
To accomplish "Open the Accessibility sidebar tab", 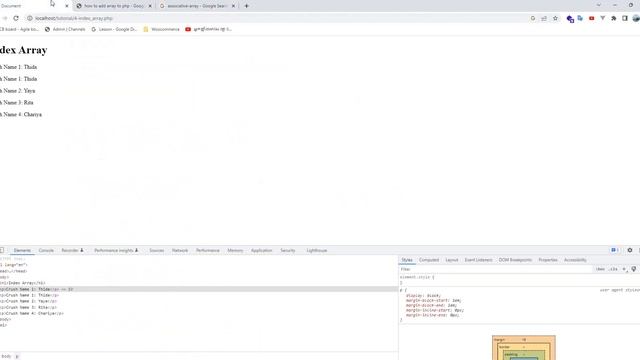I will [x=575, y=260].
